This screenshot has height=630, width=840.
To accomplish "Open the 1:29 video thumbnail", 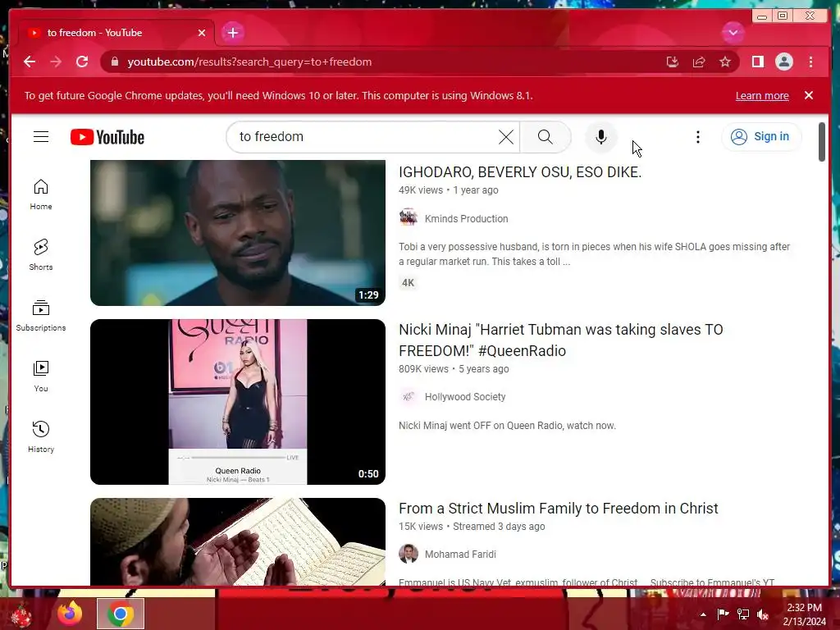I will point(237,232).
